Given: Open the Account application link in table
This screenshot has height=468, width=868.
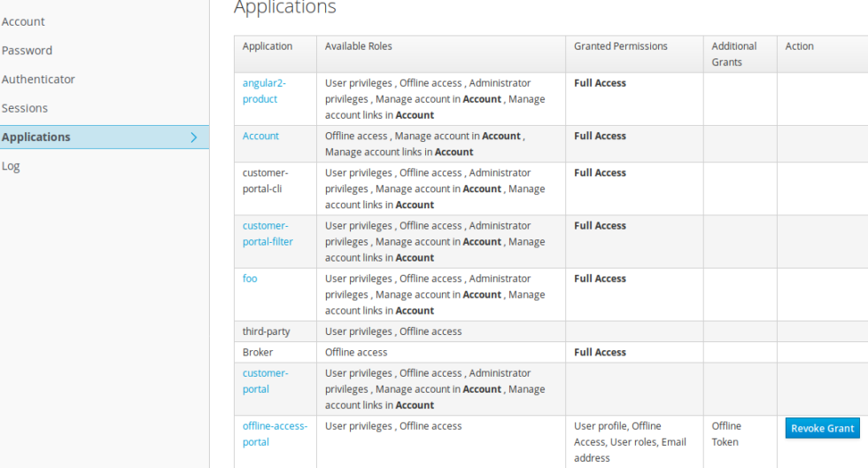Looking at the screenshot, I should (x=260, y=136).
